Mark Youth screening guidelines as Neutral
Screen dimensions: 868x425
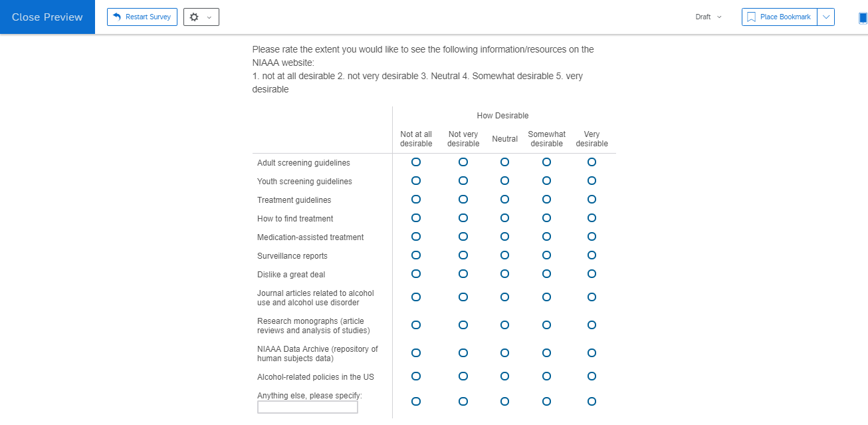coord(504,181)
